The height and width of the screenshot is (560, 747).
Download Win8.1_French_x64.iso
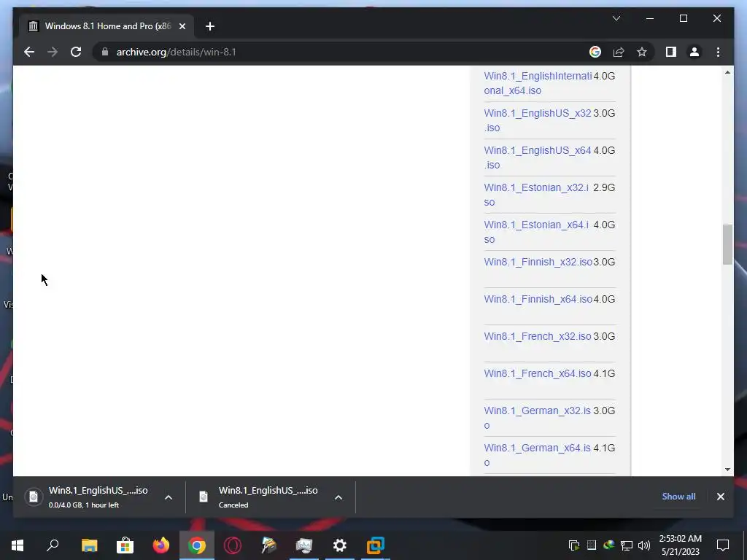coord(538,373)
